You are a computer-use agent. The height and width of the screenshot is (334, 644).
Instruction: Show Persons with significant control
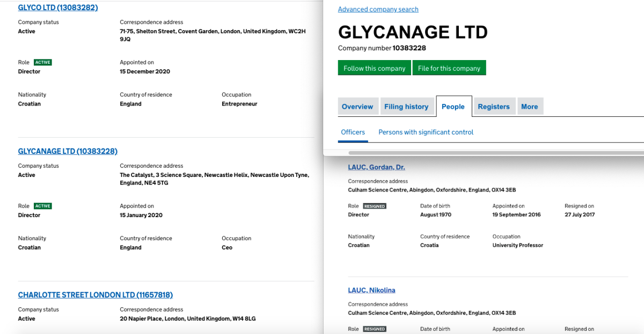point(426,132)
